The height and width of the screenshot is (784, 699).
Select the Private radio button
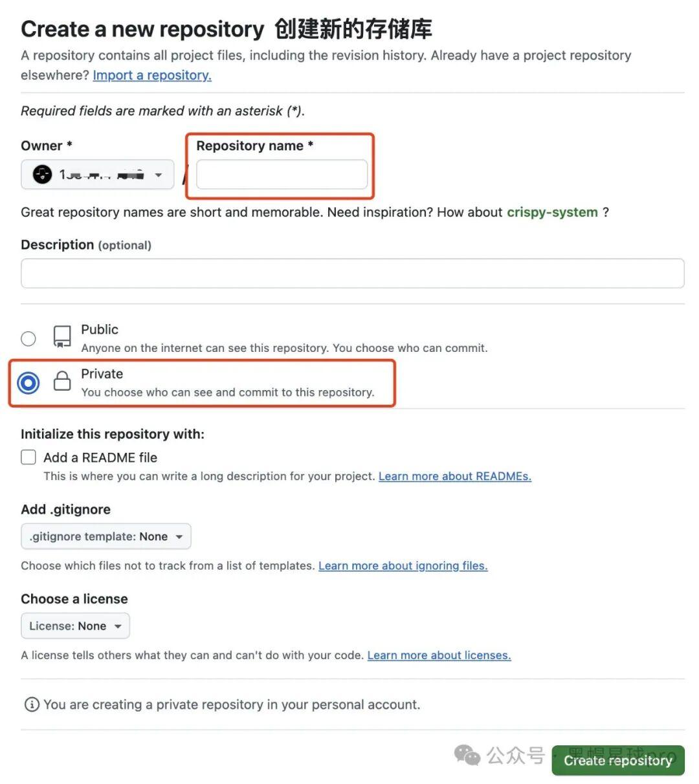pyautogui.click(x=28, y=383)
